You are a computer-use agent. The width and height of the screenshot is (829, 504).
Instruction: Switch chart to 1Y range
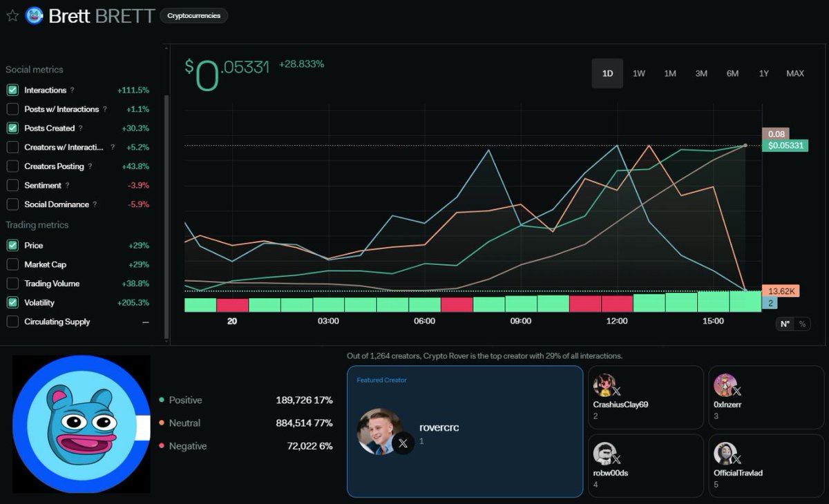tap(763, 73)
